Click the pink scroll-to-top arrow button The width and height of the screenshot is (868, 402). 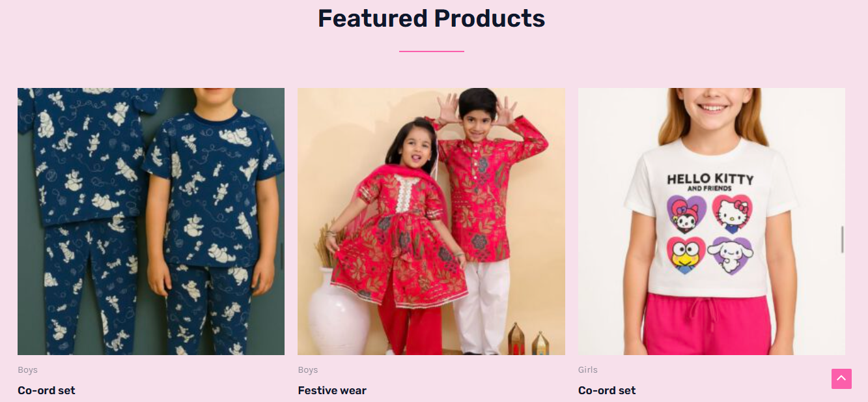tap(841, 379)
